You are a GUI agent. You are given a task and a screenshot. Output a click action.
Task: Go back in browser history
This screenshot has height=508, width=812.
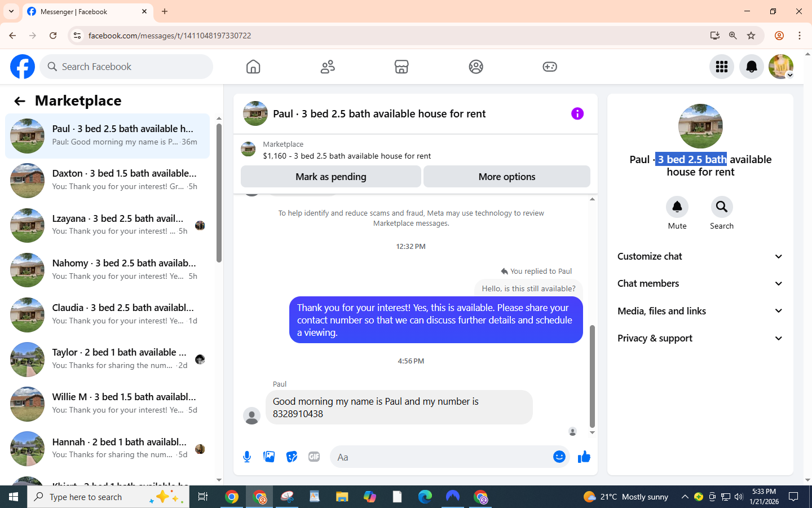coord(12,36)
